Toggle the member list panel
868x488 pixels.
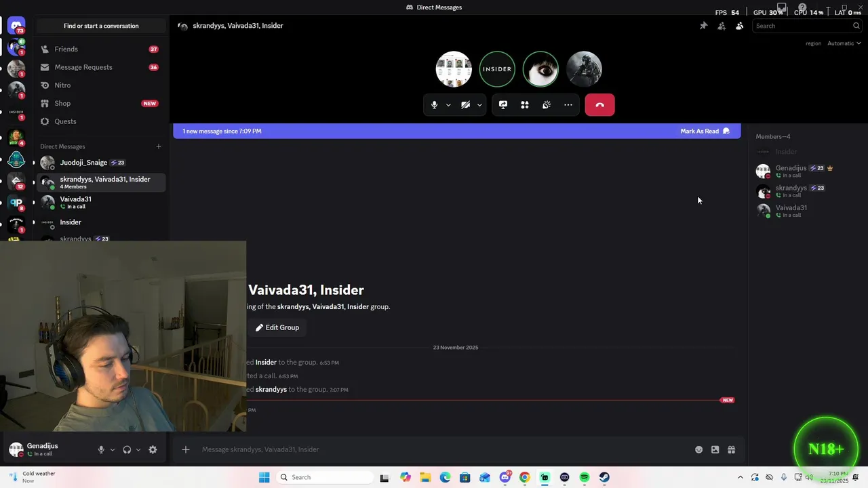[x=739, y=26]
